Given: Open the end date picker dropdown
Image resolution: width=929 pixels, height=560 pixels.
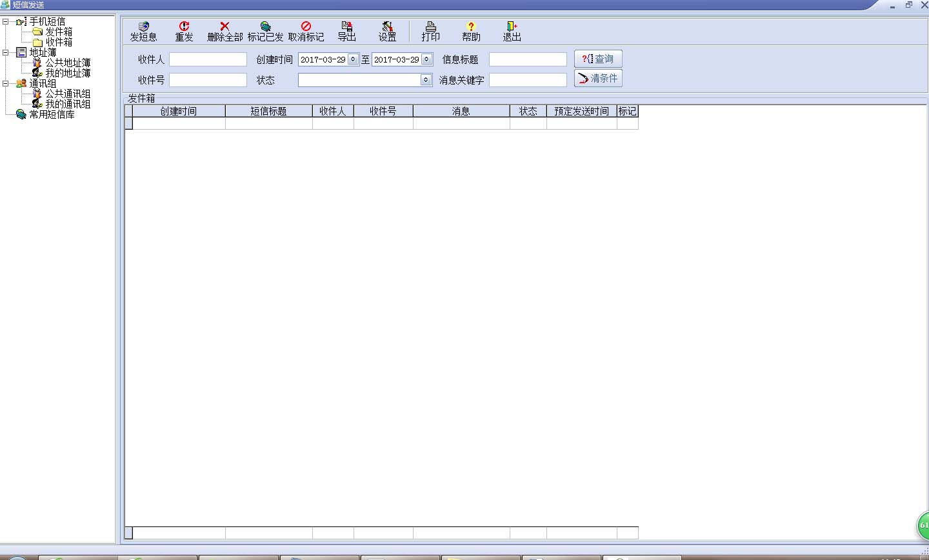Looking at the screenshot, I should (426, 59).
